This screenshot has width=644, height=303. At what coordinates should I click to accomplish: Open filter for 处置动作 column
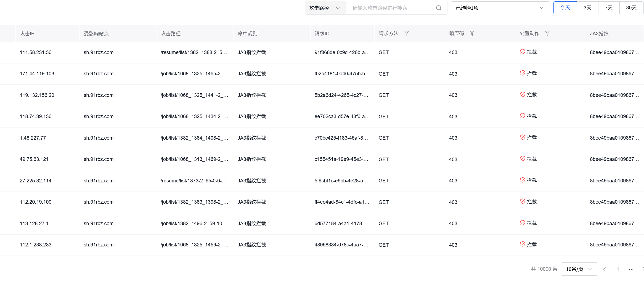547,33
